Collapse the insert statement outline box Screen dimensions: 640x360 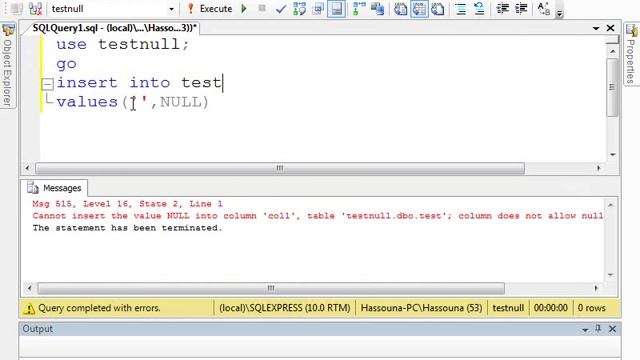(x=48, y=84)
